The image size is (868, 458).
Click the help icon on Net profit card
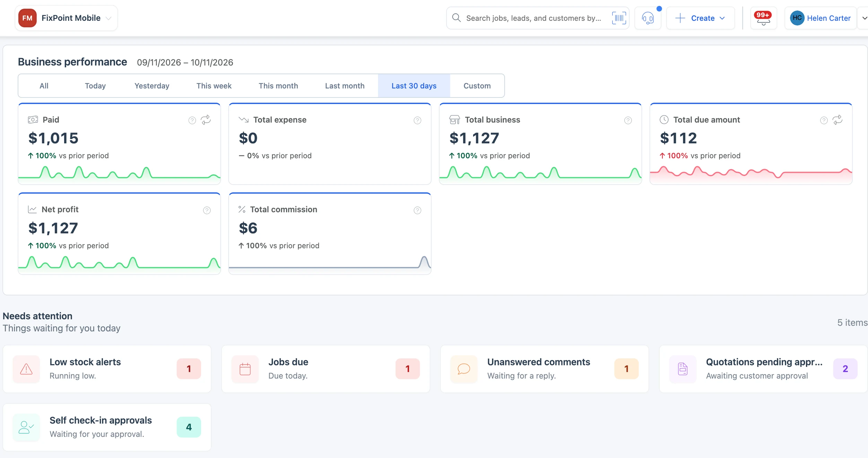pos(207,210)
